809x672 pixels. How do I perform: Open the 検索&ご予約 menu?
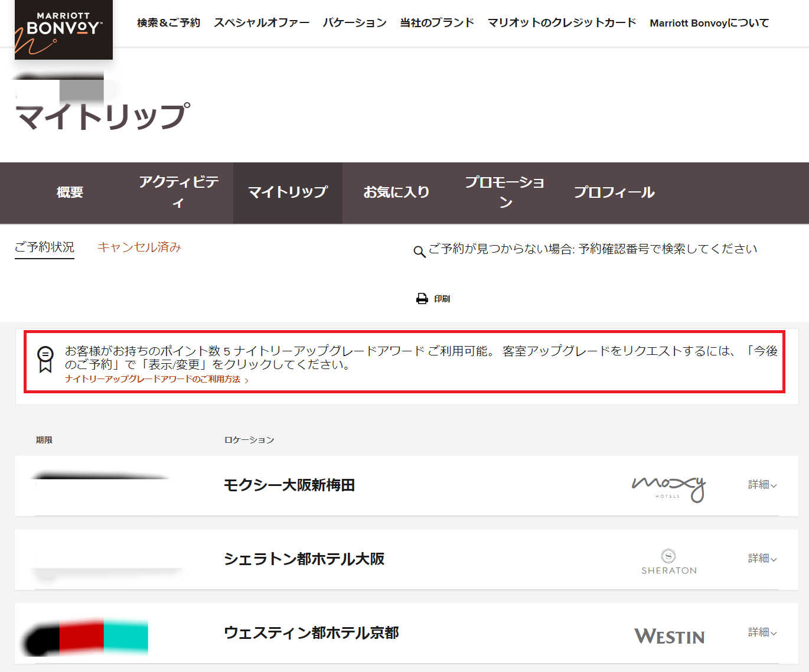(x=168, y=23)
